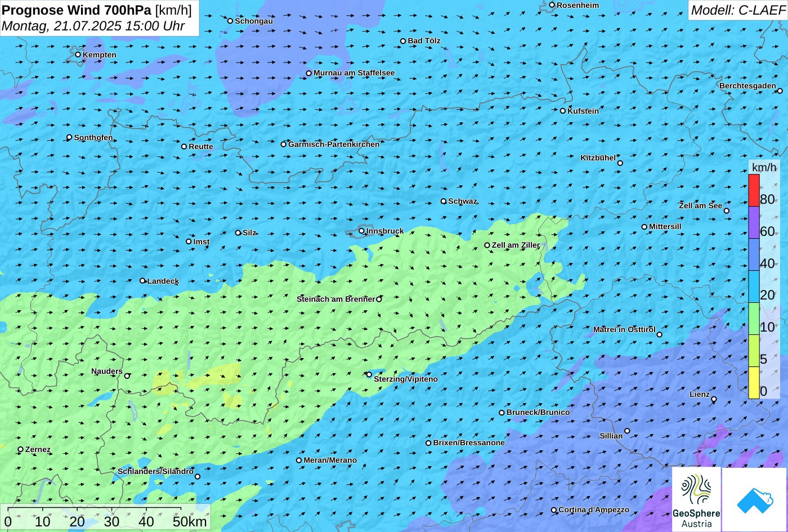Pick the medium-blue swatch in the wind legend
The height and width of the screenshot is (532, 788).
coord(754,254)
